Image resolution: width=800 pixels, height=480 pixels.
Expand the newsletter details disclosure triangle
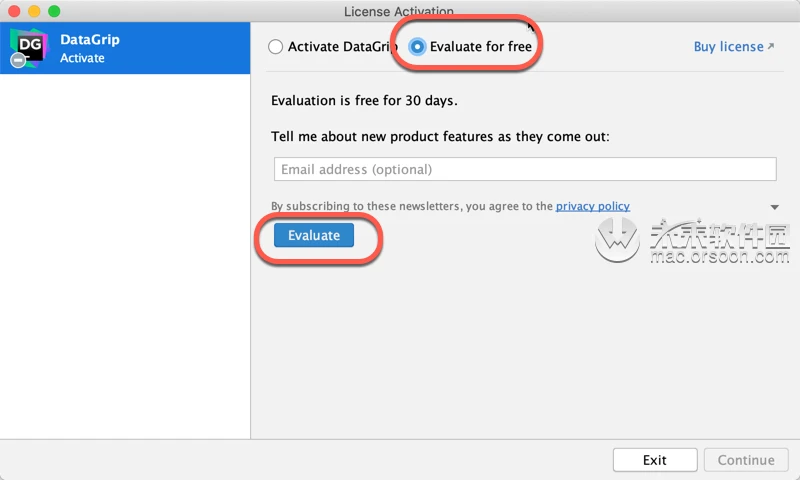coord(774,207)
